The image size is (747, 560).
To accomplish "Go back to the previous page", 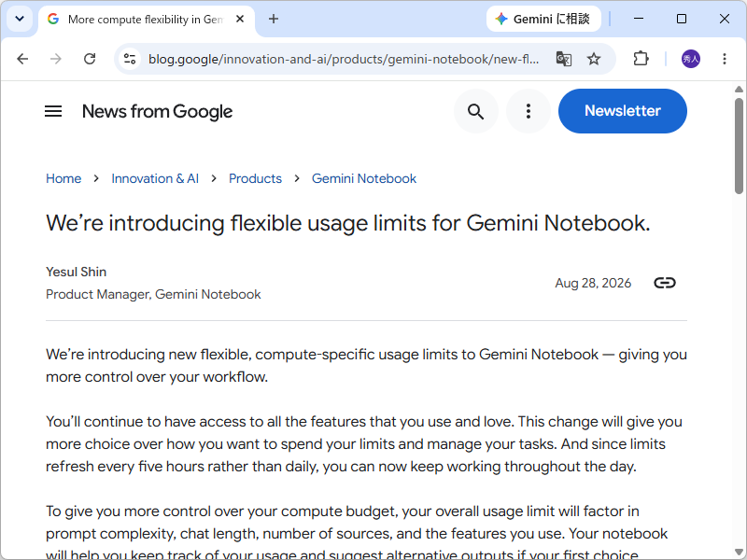I will [22, 59].
